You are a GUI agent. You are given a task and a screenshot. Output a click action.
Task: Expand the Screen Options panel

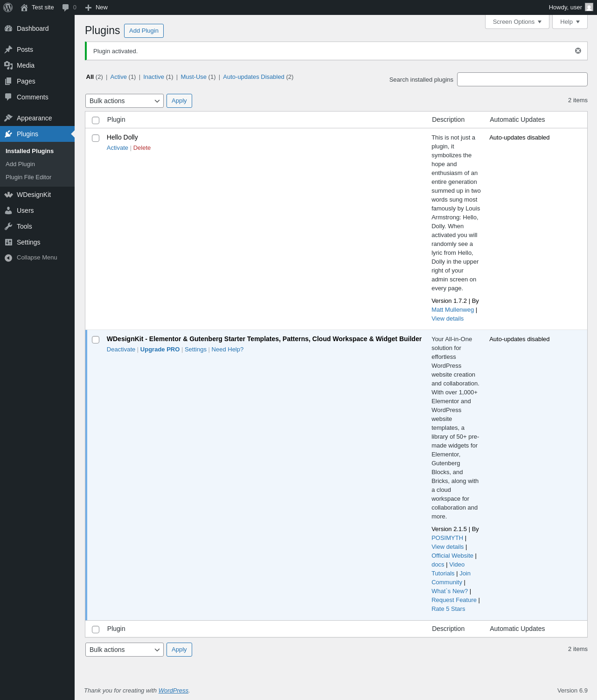point(517,22)
